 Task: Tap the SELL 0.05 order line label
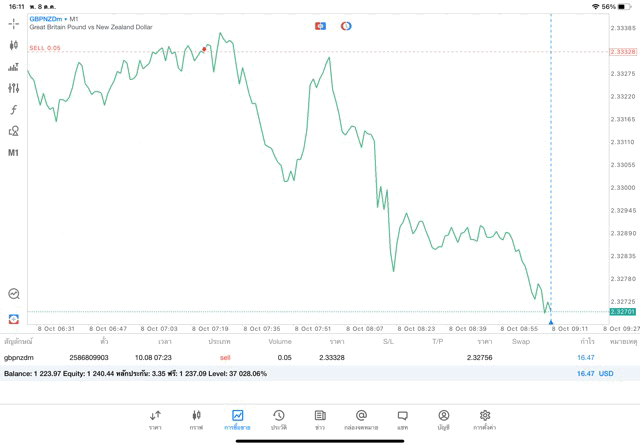[45, 48]
